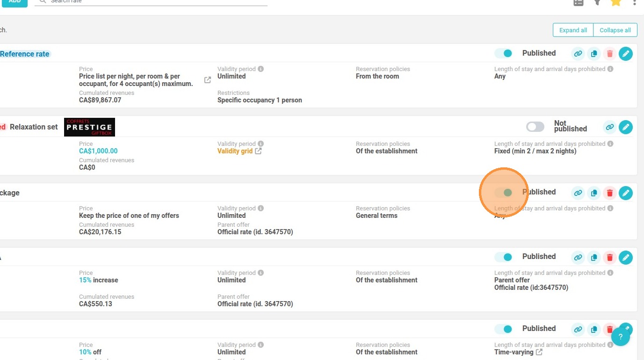Open the three-dot more options menu
This screenshot has width=644, height=360.
634,2
